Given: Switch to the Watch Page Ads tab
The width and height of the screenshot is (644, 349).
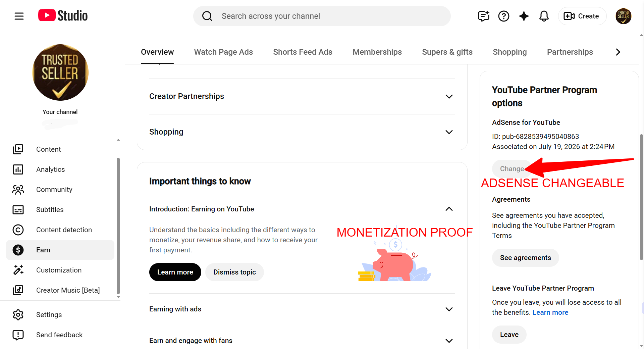Looking at the screenshot, I should click(223, 52).
